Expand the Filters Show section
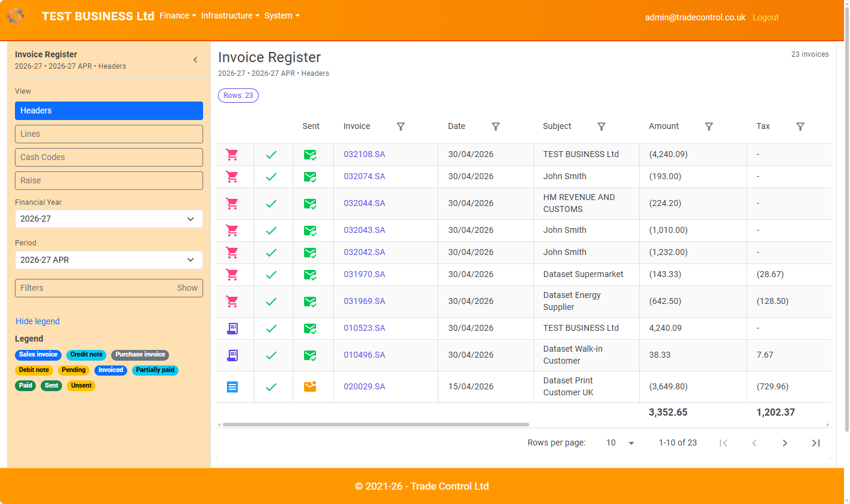This screenshot has width=850, height=504. click(109, 288)
